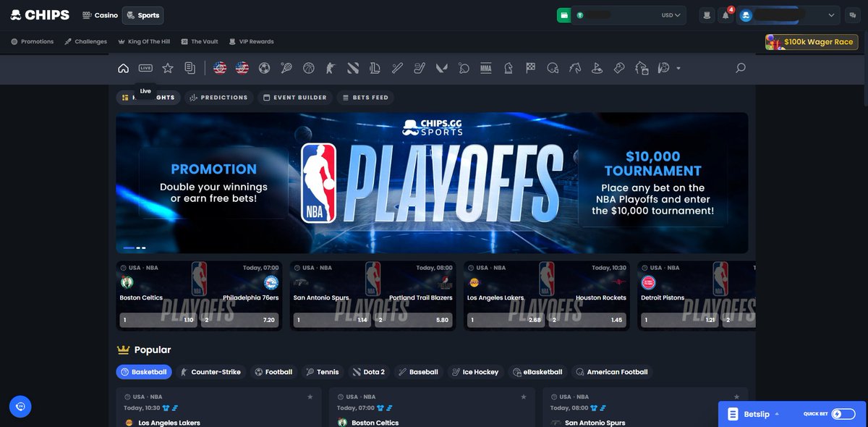This screenshot has height=427, width=868.
Task: Bet on Boston Celtics at 1.10
Action: click(x=157, y=319)
